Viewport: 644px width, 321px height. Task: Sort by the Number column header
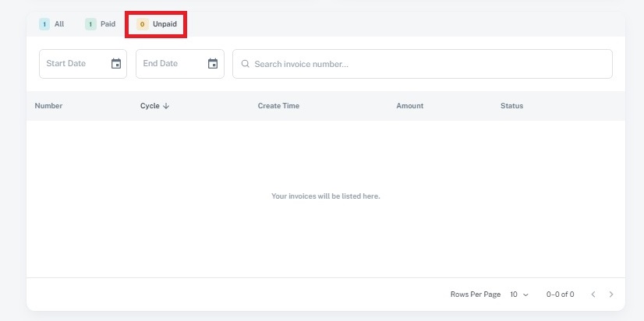click(x=48, y=106)
